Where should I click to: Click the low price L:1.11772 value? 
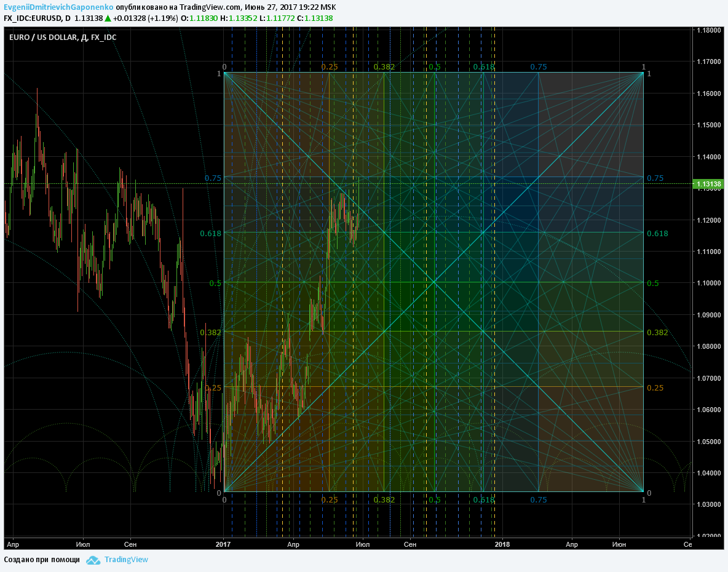coord(277,18)
